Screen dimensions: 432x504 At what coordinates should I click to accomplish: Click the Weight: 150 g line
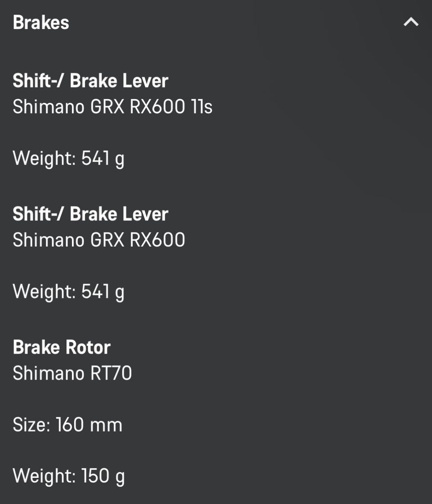point(68,477)
